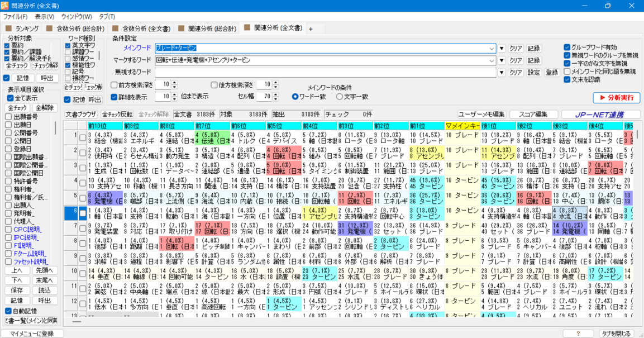Click the 全チェック反転 button
Viewport: 644px width, 338px height.
(x=117, y=114)
